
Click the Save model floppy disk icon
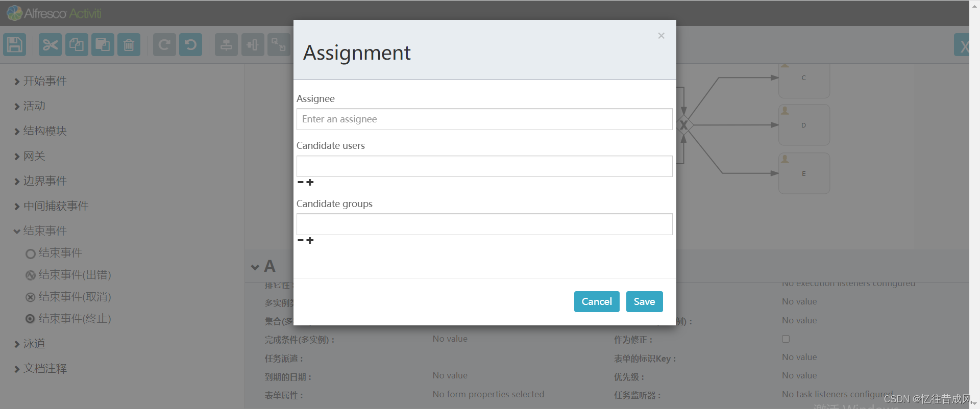15,45
